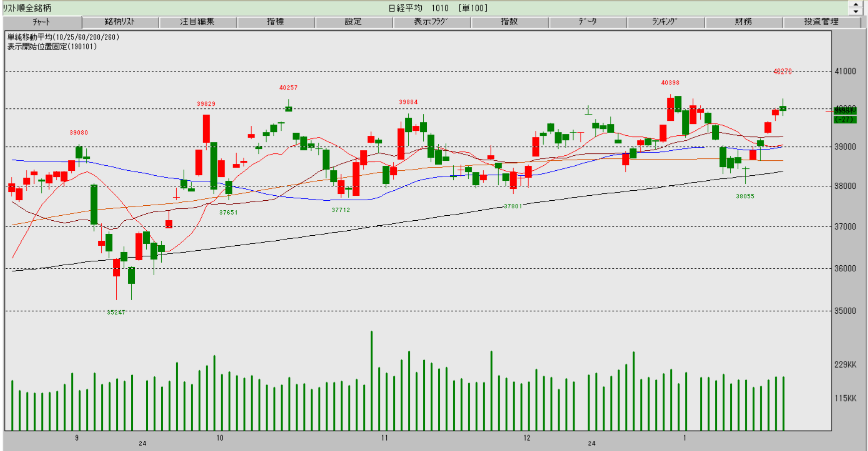
Task: Click the 41000 price axis label
Action: coord(846,71)
